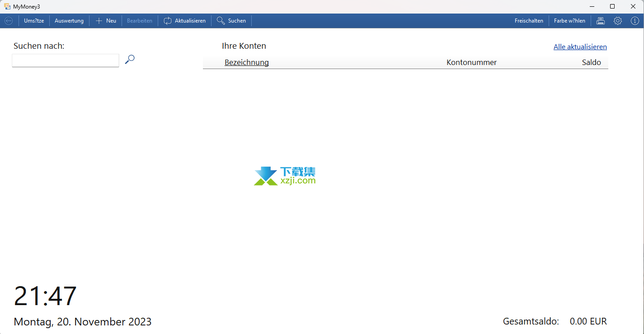Click the Alle aktualisieren link
Image resolution: width=644 pixels, height=334 pixels.
tap(580, 46)
